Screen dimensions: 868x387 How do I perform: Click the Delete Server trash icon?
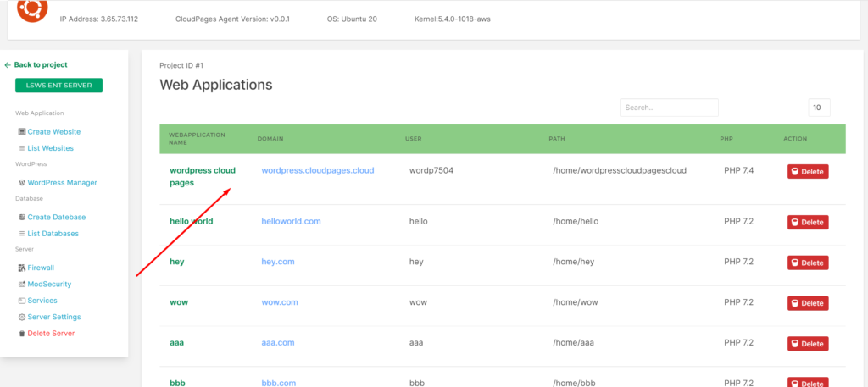[x=21, y=334]
